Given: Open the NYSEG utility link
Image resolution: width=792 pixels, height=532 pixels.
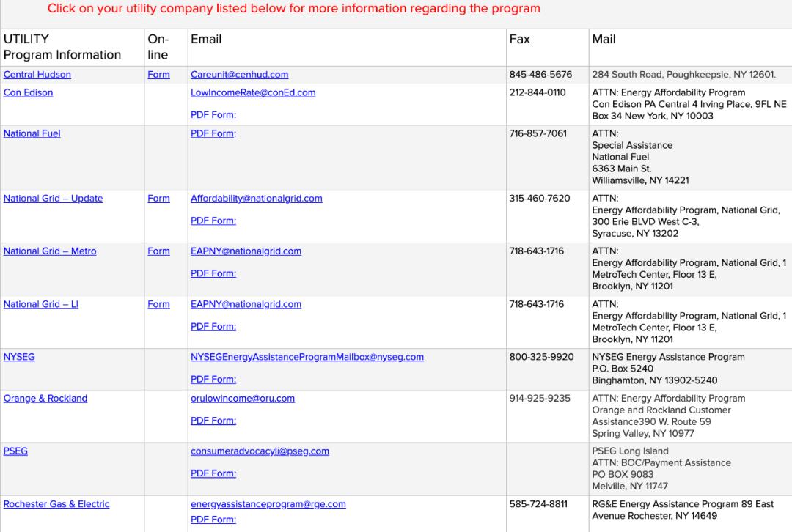Looking at the screenshot, I should coord(19,358).
